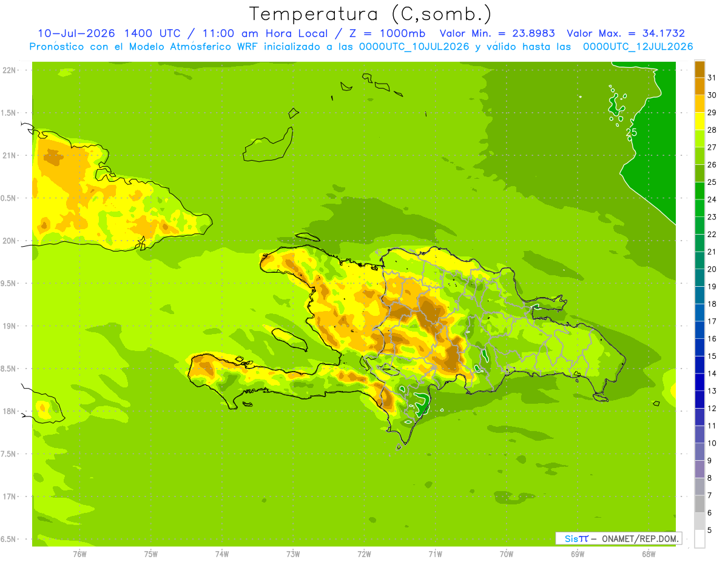Viewport: 728px width, 562px height.
Task: Click the "72W" longitude axis label
Action: pyautogui.click(x=364, y=554)
